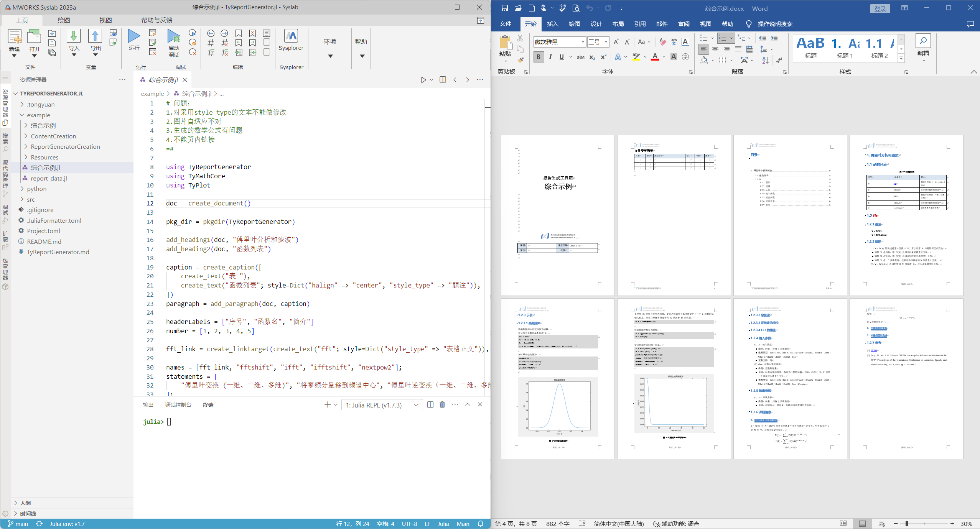Kill terminal with the trash icon

tap(442, 405)
